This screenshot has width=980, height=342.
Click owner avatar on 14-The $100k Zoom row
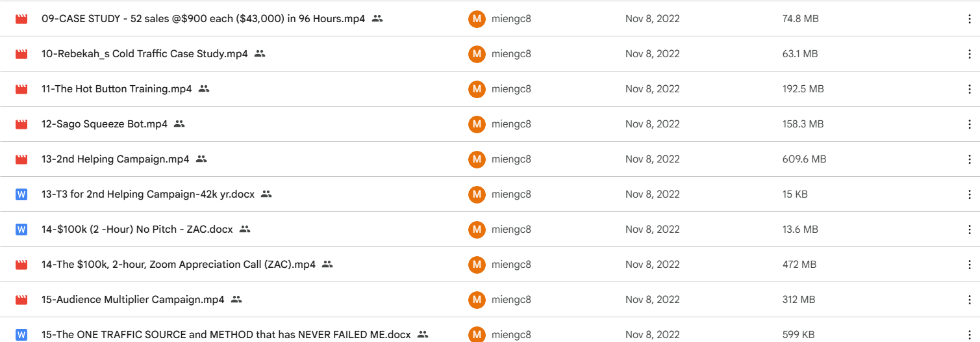[477, 265]
